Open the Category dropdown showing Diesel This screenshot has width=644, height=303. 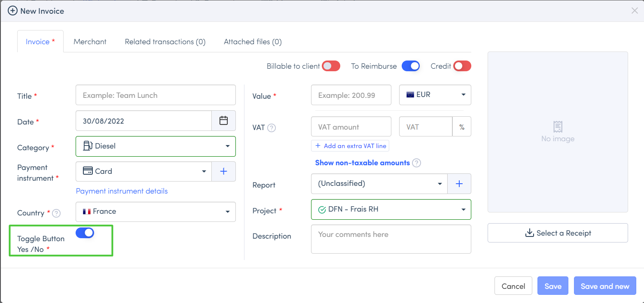156,146
